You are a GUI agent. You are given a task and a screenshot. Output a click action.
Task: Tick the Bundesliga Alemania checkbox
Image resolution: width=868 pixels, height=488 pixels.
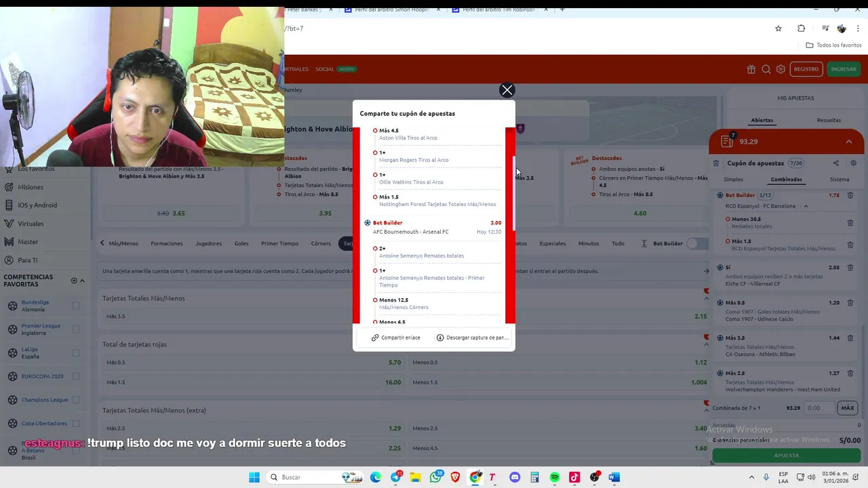76,306
